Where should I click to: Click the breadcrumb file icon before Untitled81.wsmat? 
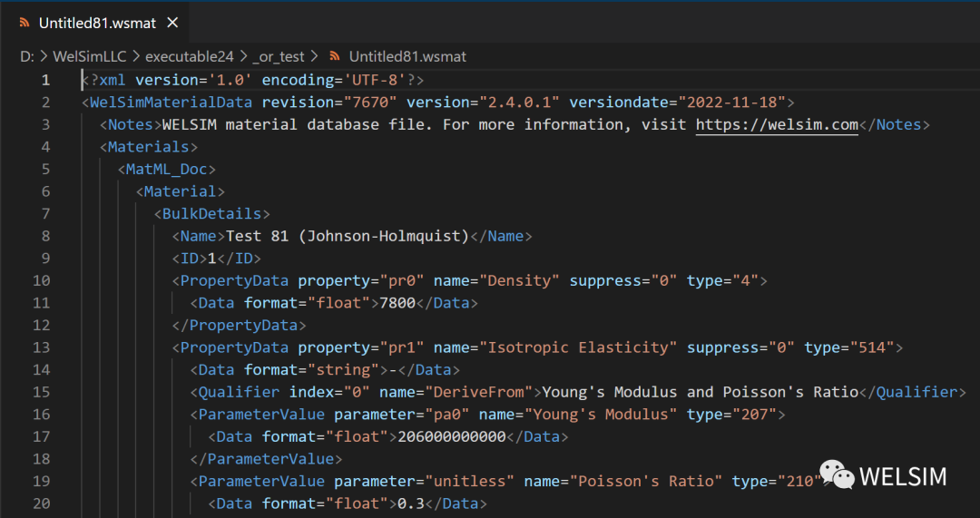335,56
